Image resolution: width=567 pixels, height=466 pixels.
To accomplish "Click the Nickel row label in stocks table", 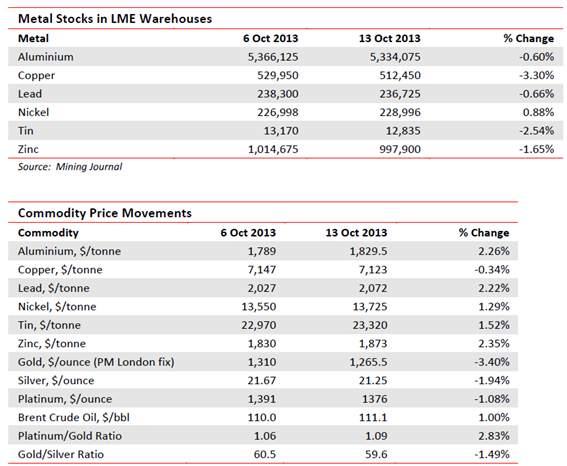I will (x=33, y=112).
